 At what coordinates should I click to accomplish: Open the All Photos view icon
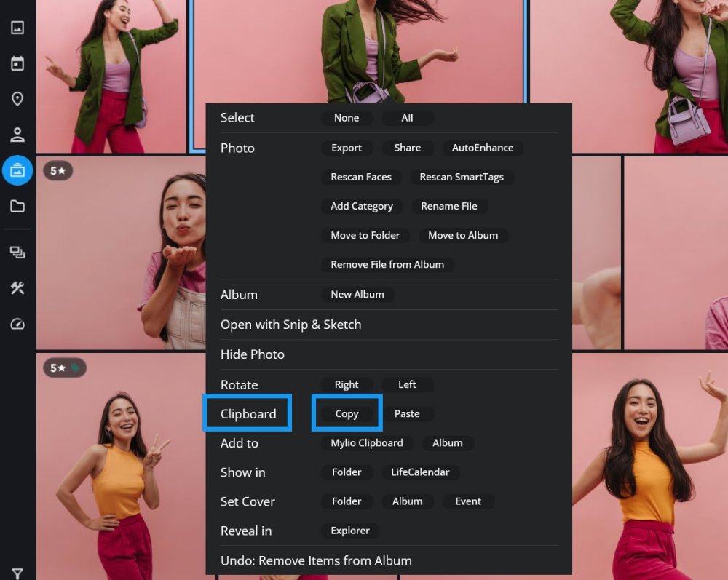point(17,28)
